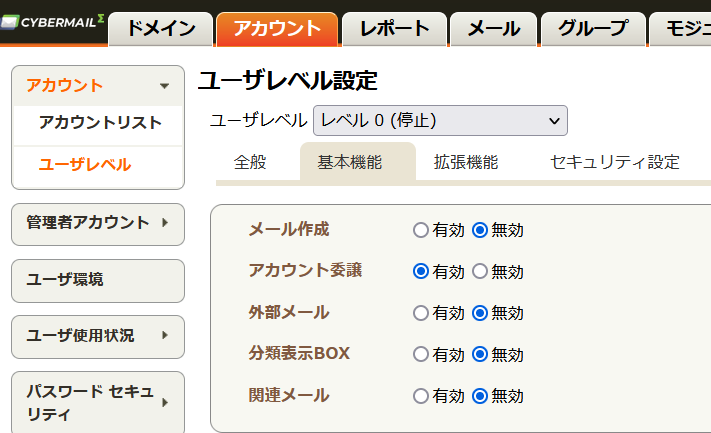Open the グループ navigation tab

593,29
